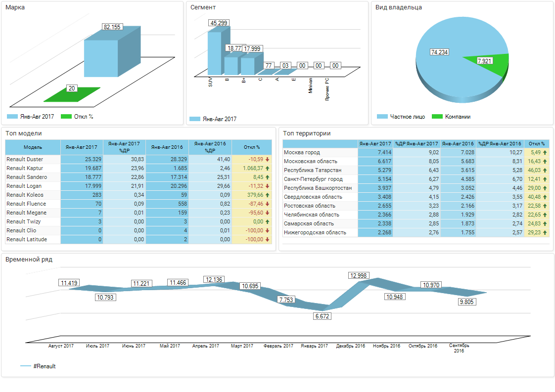Click the 10.970 data label for Октябрь 2016
Screen dimensions: 555x392
(x=431, y=285)
